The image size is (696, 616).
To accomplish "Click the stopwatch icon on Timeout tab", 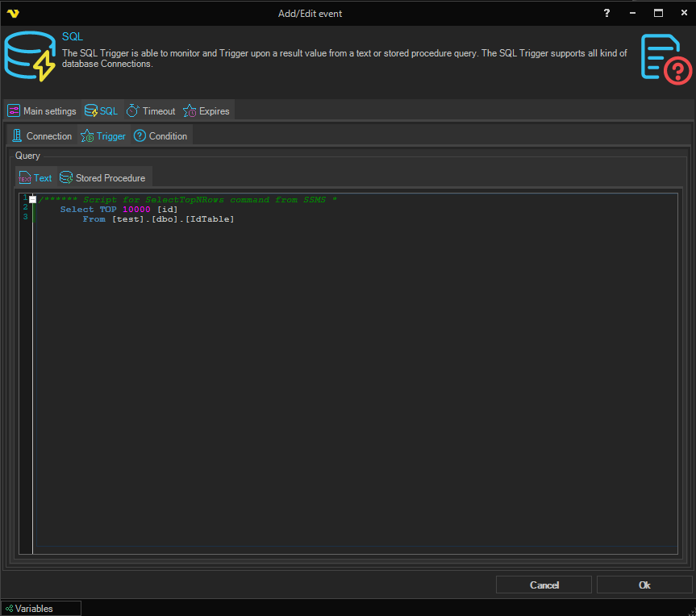I will click(132, 111).
